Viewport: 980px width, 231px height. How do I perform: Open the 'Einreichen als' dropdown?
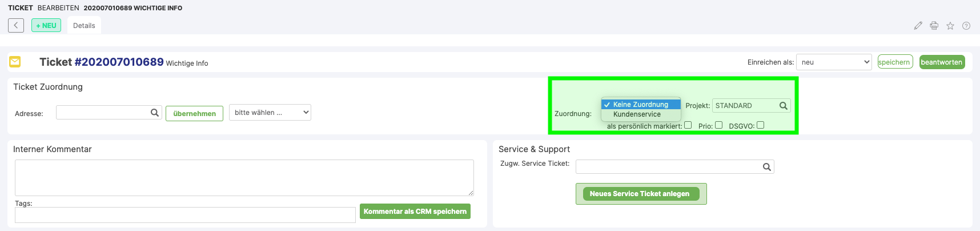pyautogui.click(x=834, y=62)
